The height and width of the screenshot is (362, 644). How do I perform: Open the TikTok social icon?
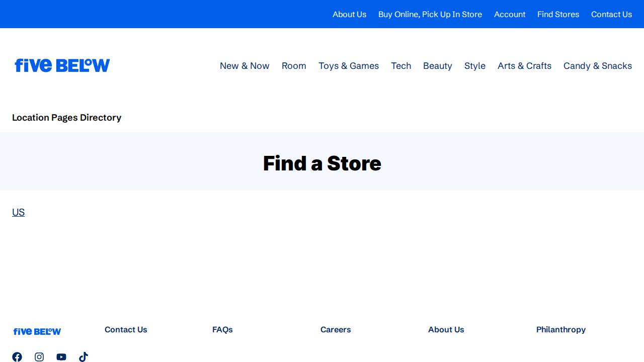click(x=84, y=357)
